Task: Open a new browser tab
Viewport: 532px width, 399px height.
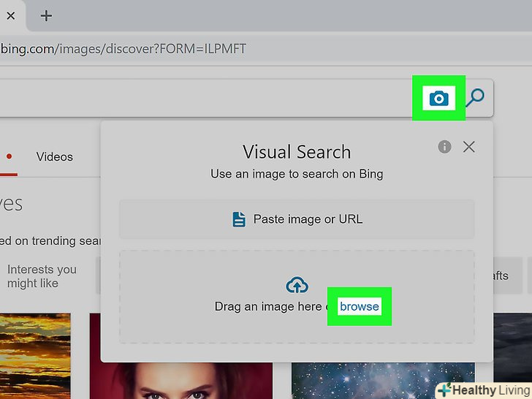Action: pyautogui.click(x=46, y=15)
